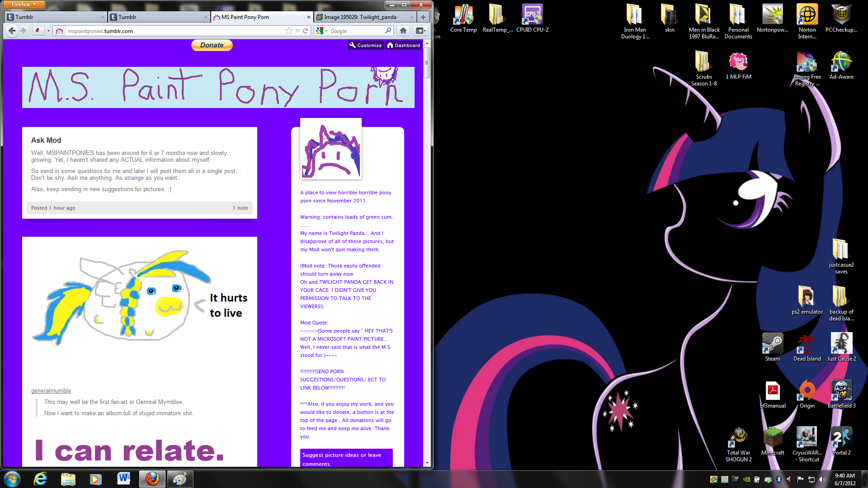Expand the URL bar history dropdown arrow
The width and height of the screenshot is (868, 488).
click(x=297, y=31)
